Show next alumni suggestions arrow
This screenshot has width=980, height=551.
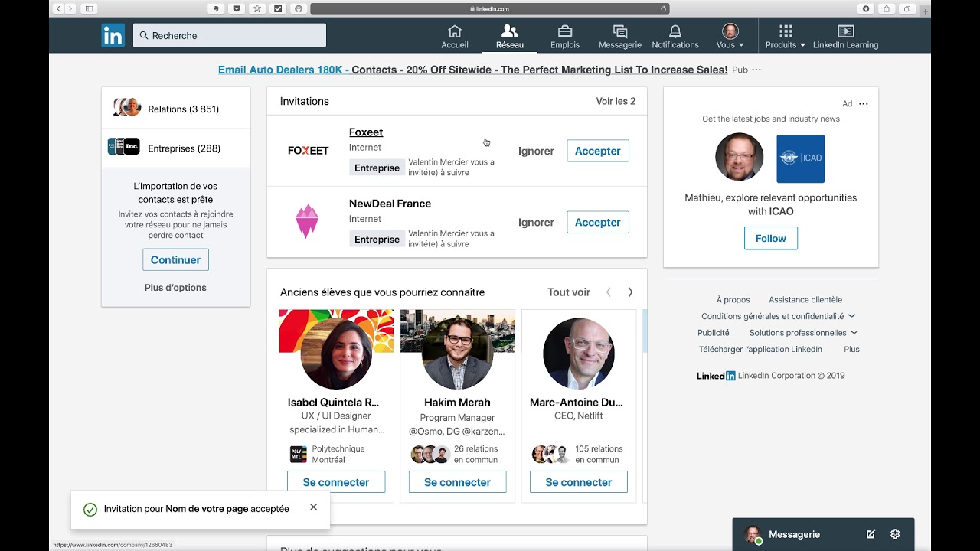[x=630, y=292]
